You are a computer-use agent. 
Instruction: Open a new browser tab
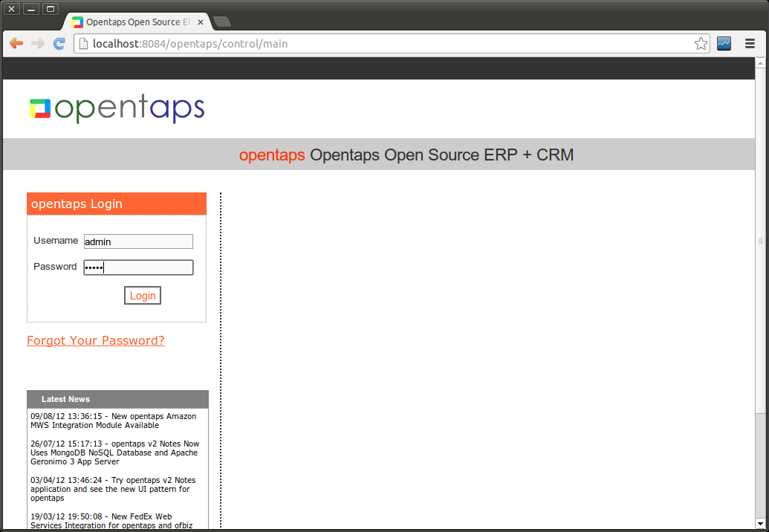[x=222, y=22]
